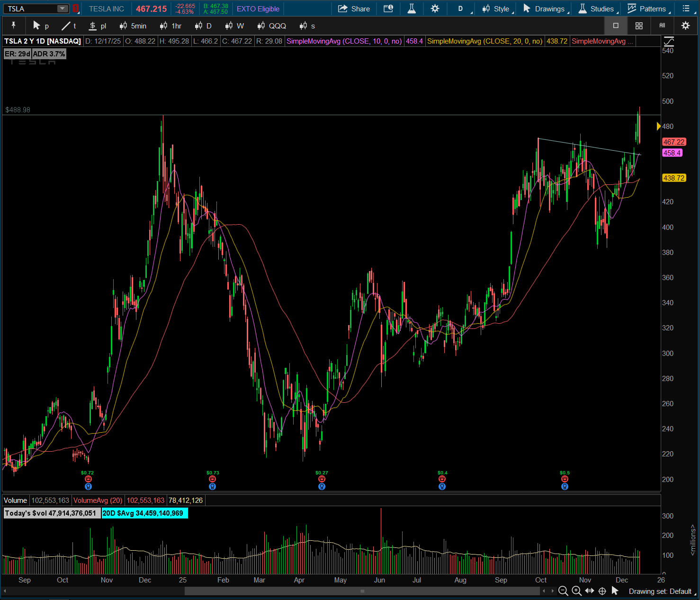This screenshot has width=700, height=600.
Task: Click the 's' candlestick toolbar button
Action: point(307,26)
